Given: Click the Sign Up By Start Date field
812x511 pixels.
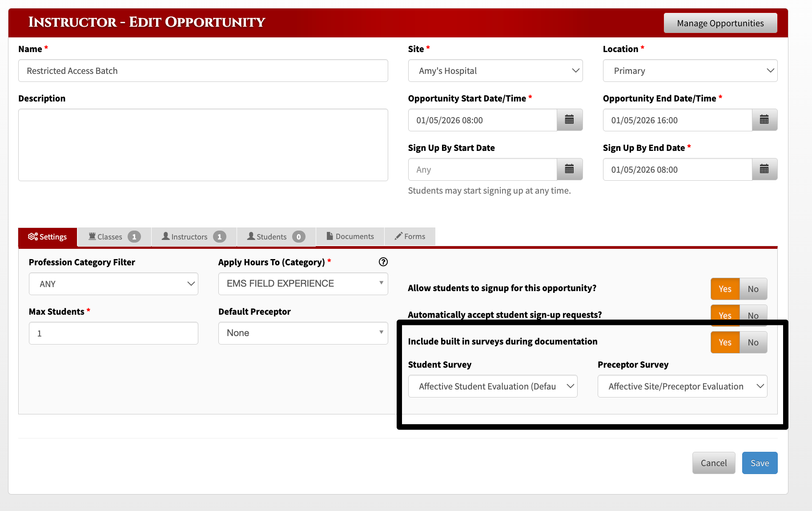Looking at the screenshot, I should coord(482,170).
